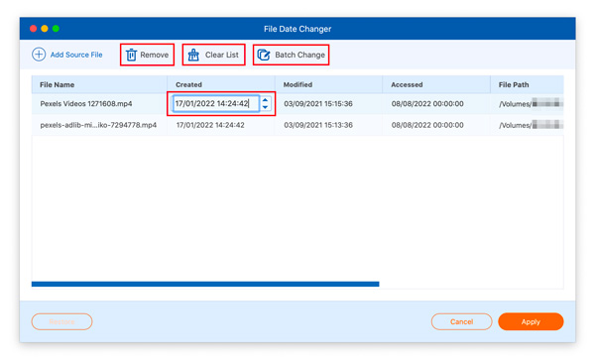Apply the date changes
The width and height of the screenshot is (595, 364).
531,321
